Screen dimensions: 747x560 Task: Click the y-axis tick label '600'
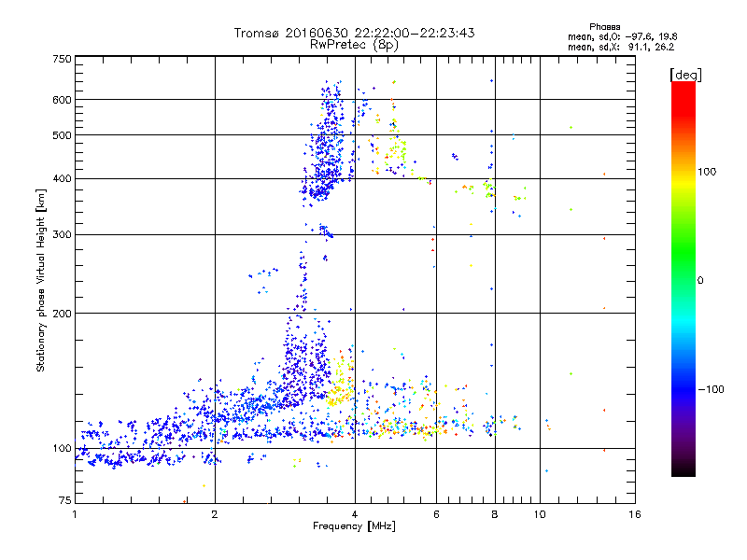62,100
